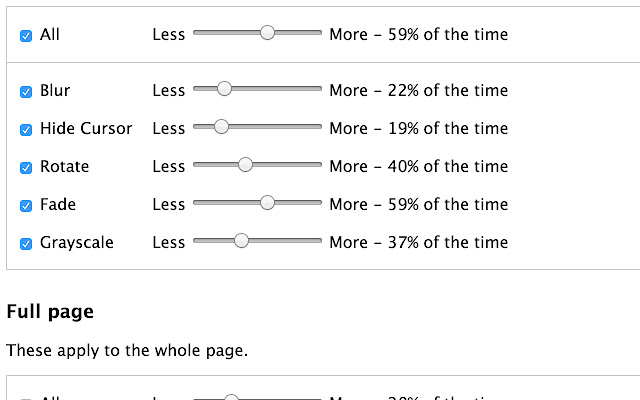Image resolution: width=640 pixels, height=400 pixels.
Task: Click the Hide Cursor slider knob
Action: [x=221, y=127]
